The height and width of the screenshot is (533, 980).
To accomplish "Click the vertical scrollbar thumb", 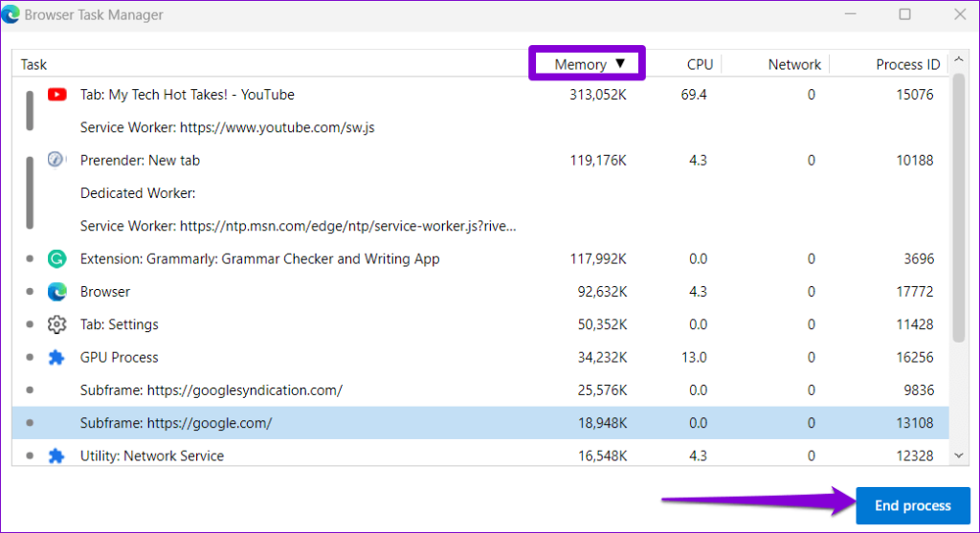I will tap(959, 208).
